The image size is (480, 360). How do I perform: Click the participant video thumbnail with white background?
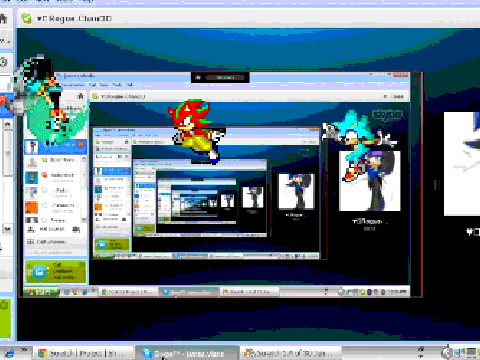369,181
